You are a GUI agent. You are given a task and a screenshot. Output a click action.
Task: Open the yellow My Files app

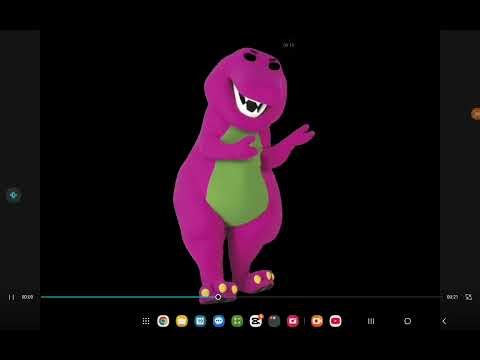pos(182,321)
